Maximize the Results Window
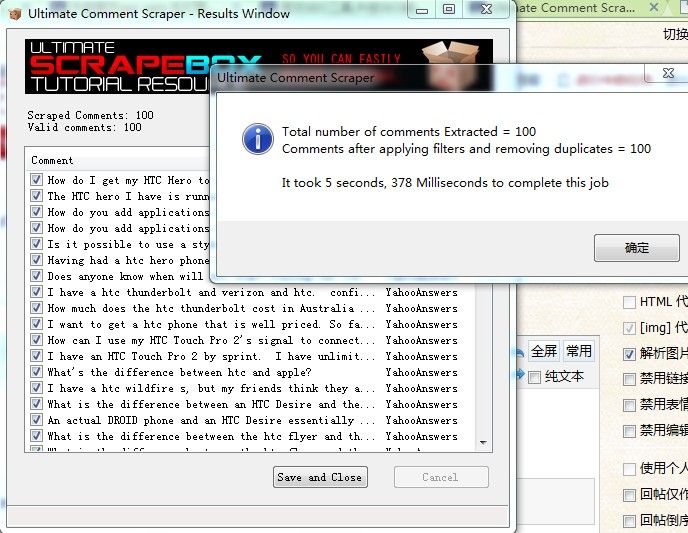 click(x=448, y=10)
